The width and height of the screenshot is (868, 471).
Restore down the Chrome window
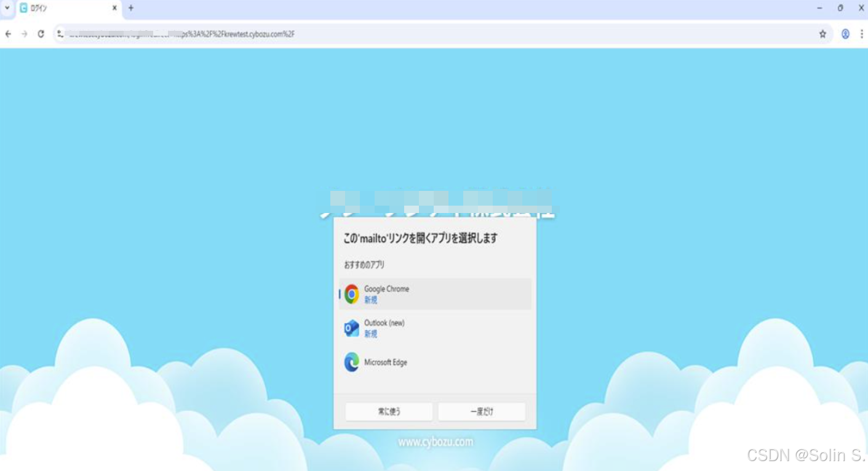840,8
